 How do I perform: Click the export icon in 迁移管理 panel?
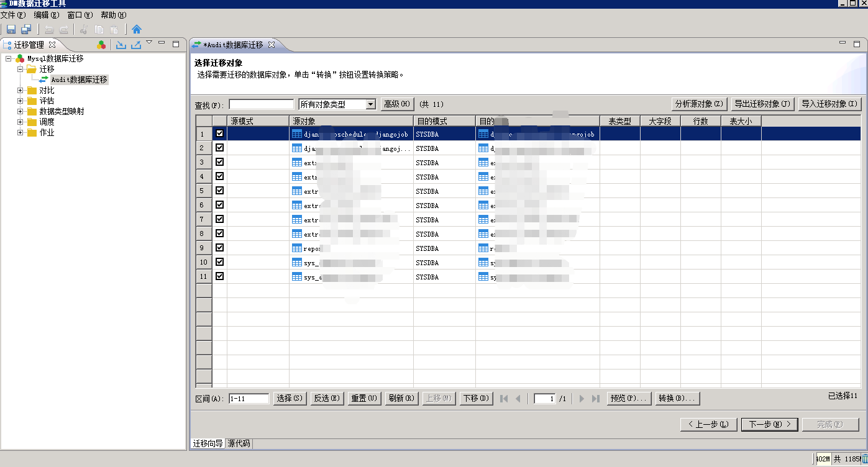point(136,45)
